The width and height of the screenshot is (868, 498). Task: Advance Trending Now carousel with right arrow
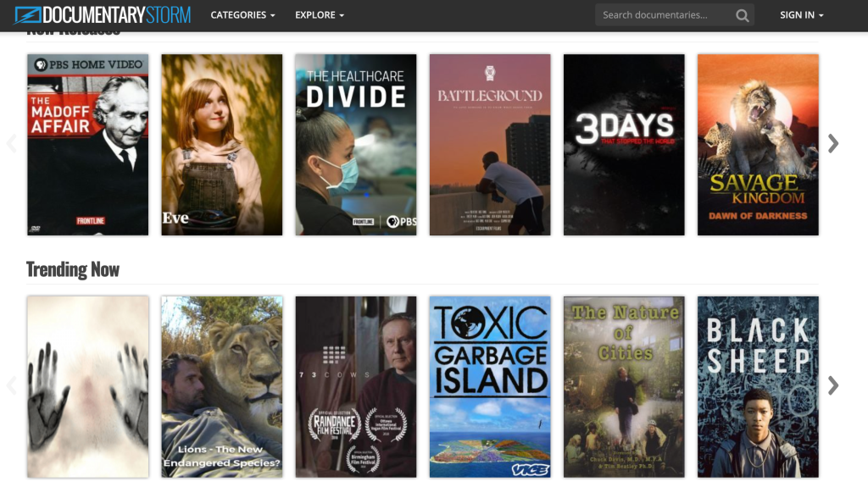(x=833, y=385)
